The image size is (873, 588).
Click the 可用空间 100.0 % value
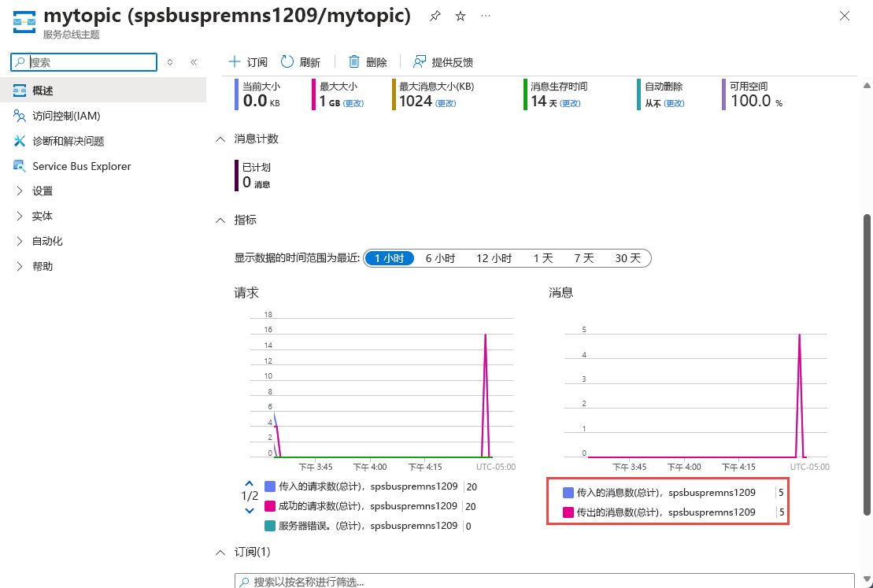756,102
